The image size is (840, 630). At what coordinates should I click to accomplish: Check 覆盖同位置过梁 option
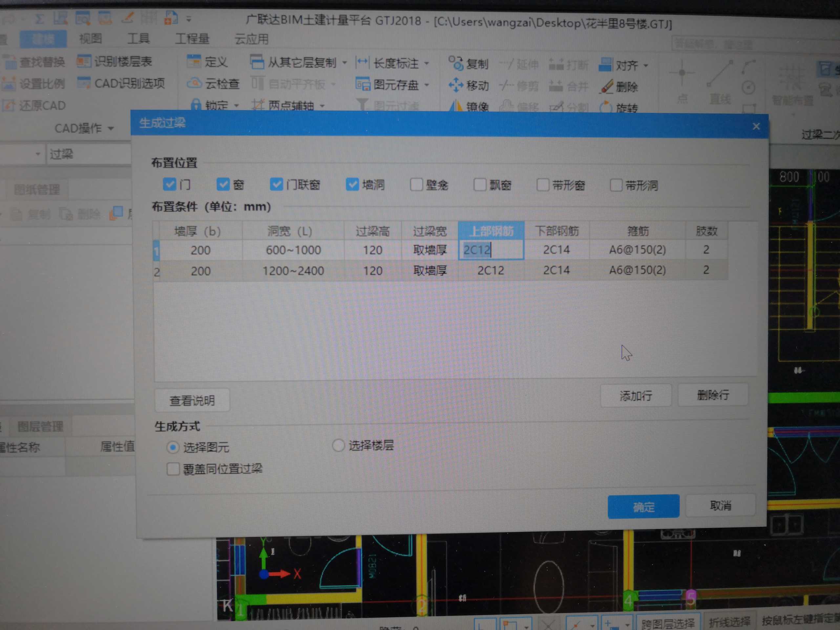pyautogui.click(x=173, y=469)
